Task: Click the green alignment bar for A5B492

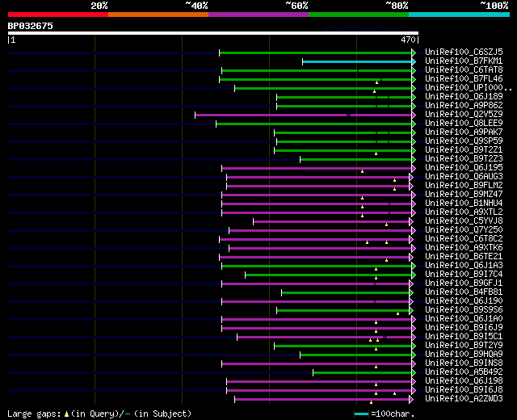Action: (363, 373)
